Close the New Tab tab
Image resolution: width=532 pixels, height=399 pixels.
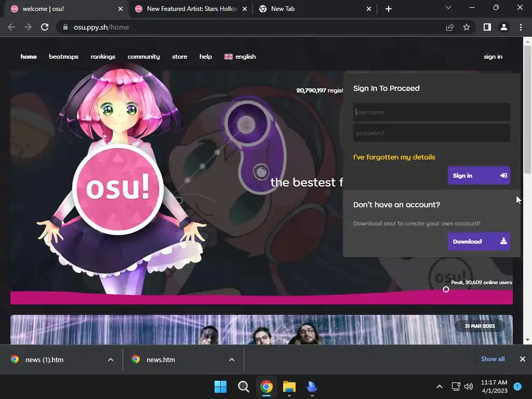pyautogui.click(x=369, y=9)
